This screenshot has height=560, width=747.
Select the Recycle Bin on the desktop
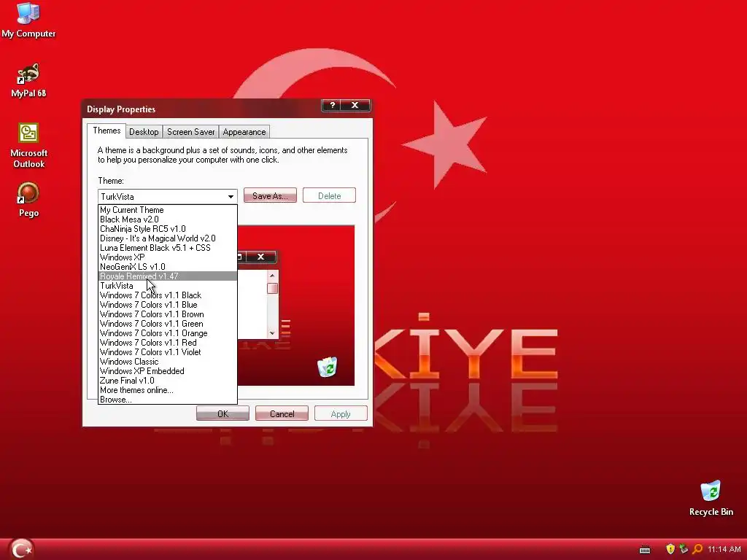coord(711,498)
